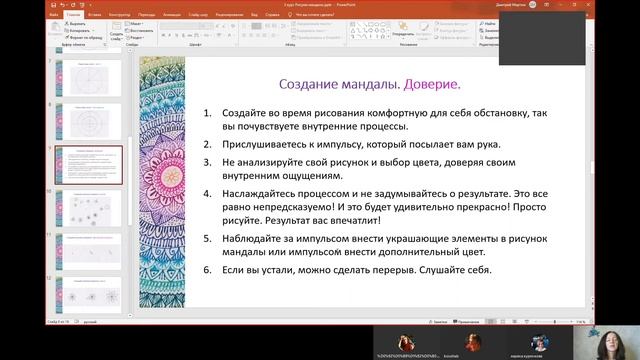The height and width of the screenshot is (360, 640).
Task: Open the Вид ribbon tab
Action: click(254, 15)
